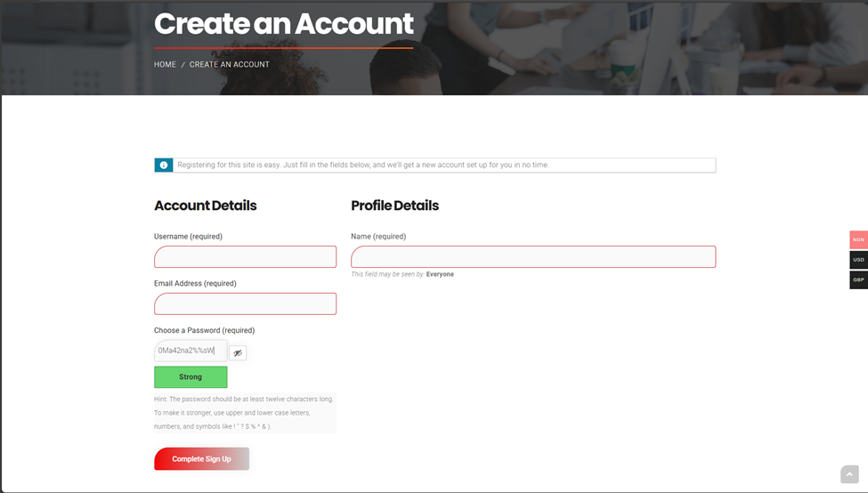Switch currency to GBP

858,279
